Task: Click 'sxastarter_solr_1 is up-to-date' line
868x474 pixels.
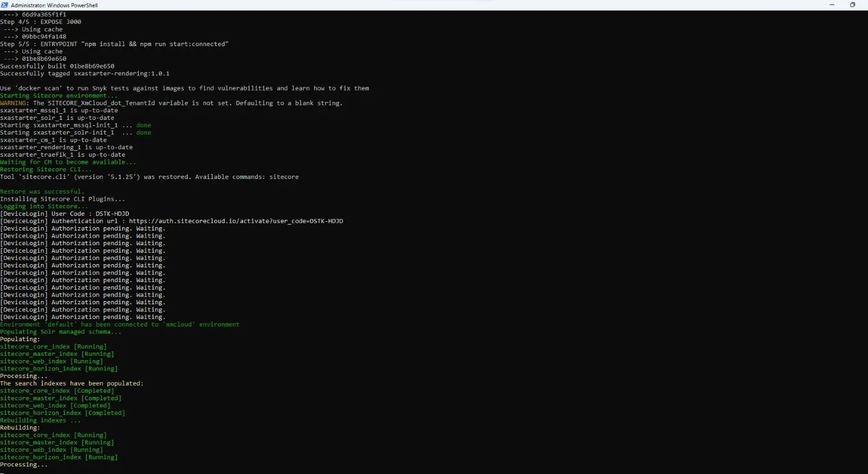Action: 57,118
